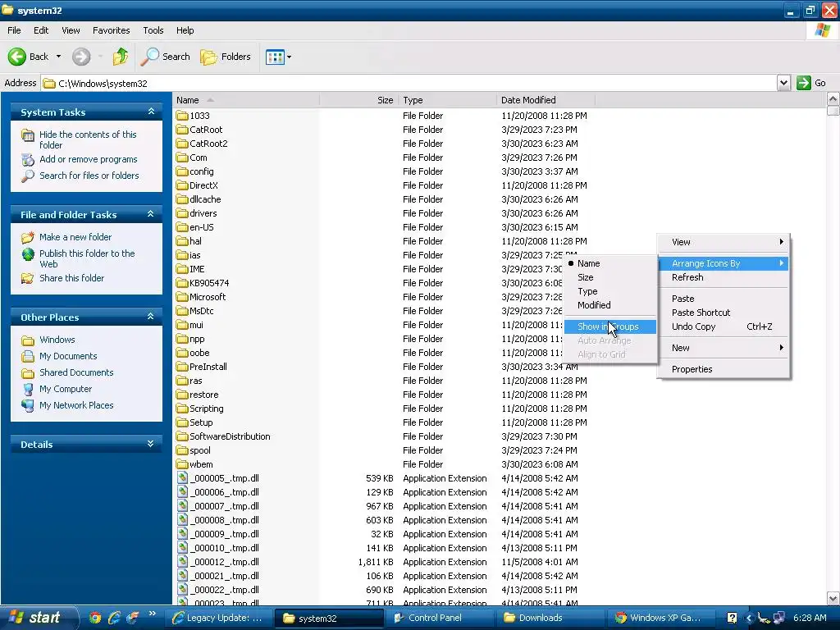Click scrollbar up arrow in file list
Viewport: 840px width, 630px height.
click(833, 99)
